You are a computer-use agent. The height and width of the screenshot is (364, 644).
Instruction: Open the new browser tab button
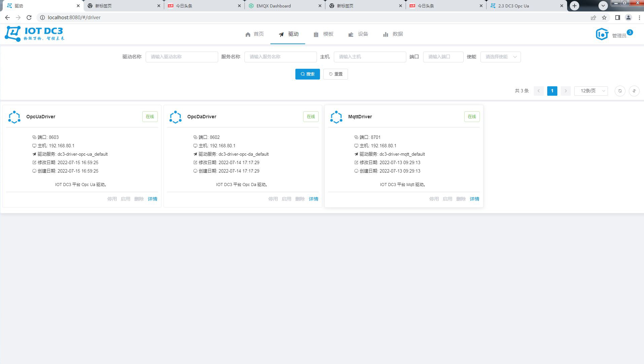575,6
